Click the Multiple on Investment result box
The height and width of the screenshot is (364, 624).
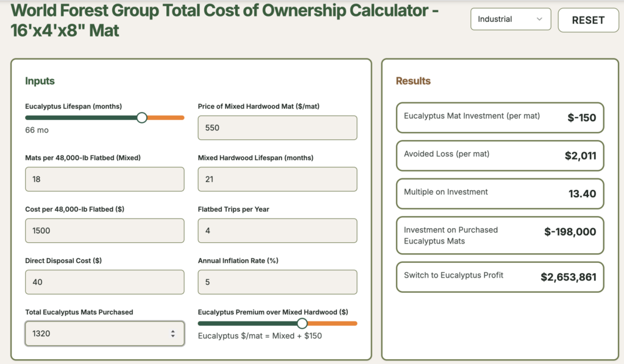pyautogui.click(x=500, y=194)
